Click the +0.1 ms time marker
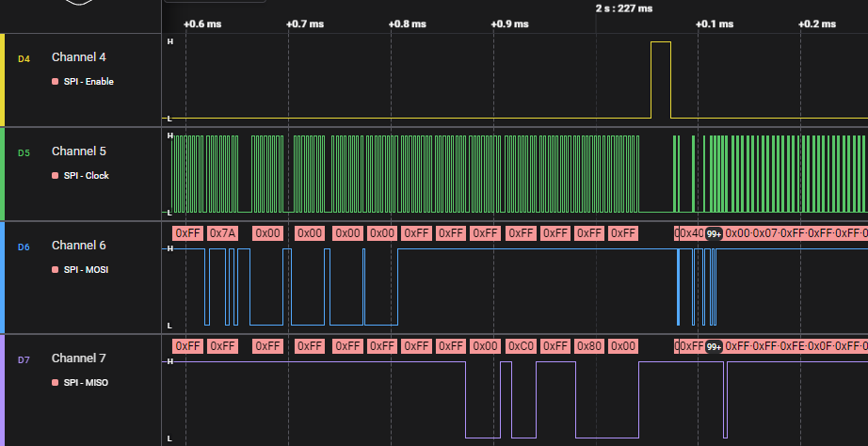868x446 pixels. (x=715, y=24)
